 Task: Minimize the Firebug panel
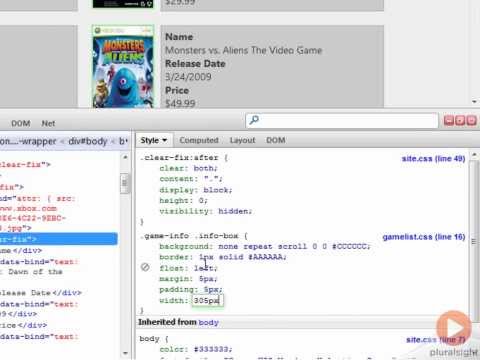tap(449, 120)
